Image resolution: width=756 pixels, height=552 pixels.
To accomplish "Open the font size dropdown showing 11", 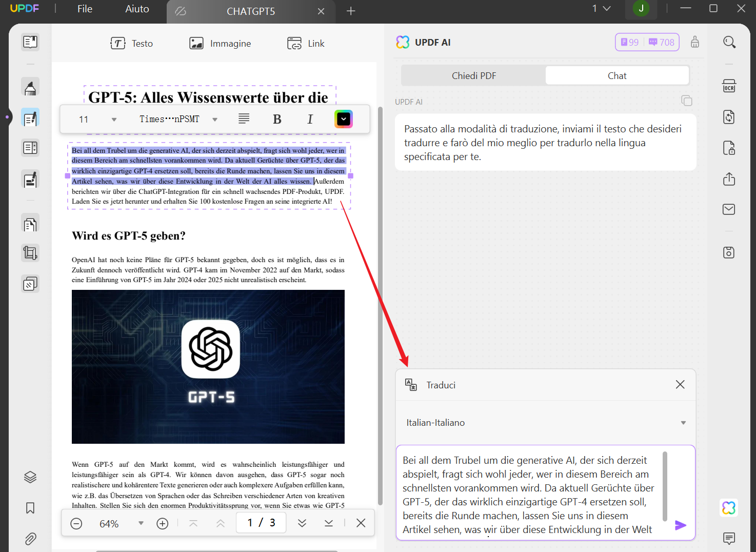I will pos(97,119).
